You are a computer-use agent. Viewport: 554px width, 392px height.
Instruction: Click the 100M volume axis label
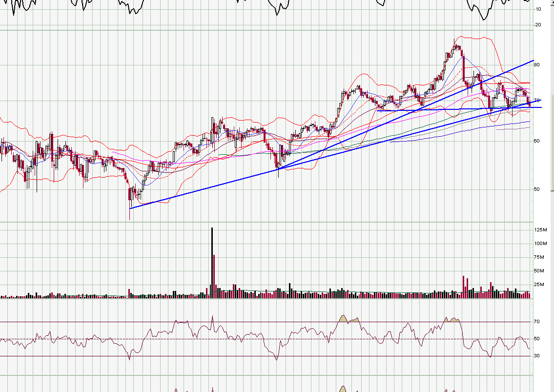(x=540, y=244)
